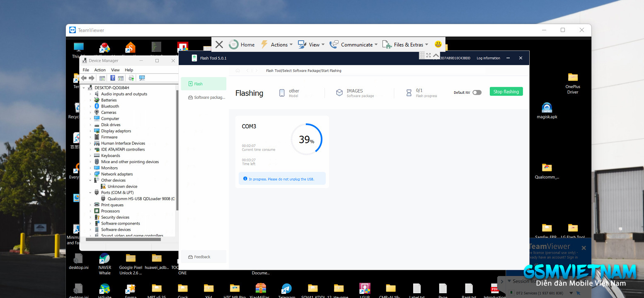Viewport: 644px width, 298px height.
Task: Click the home breadcrumb icon in Flash Tool
Action: point(237,71)
